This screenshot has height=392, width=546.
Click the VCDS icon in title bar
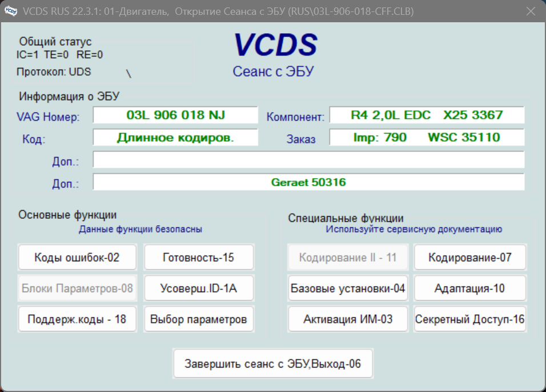(11, 11)
